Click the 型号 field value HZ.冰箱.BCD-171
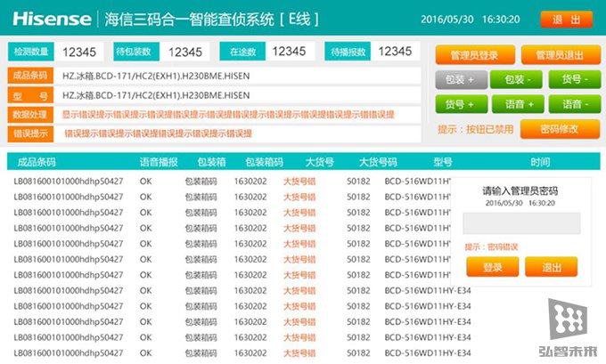Viewport: 606px width, 364px height. point(156,95)
